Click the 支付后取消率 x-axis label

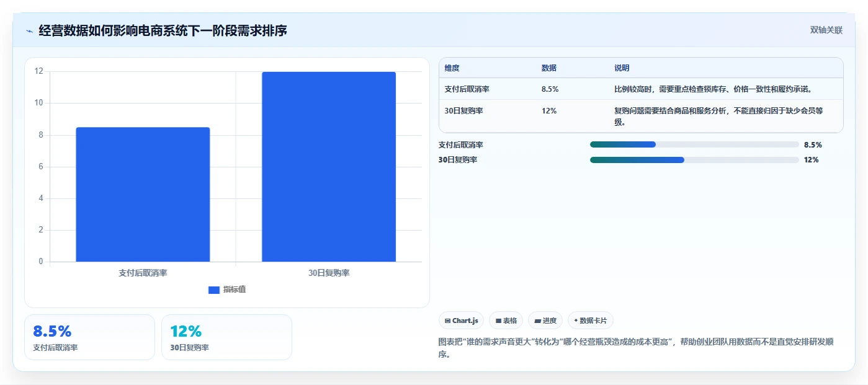143,273
